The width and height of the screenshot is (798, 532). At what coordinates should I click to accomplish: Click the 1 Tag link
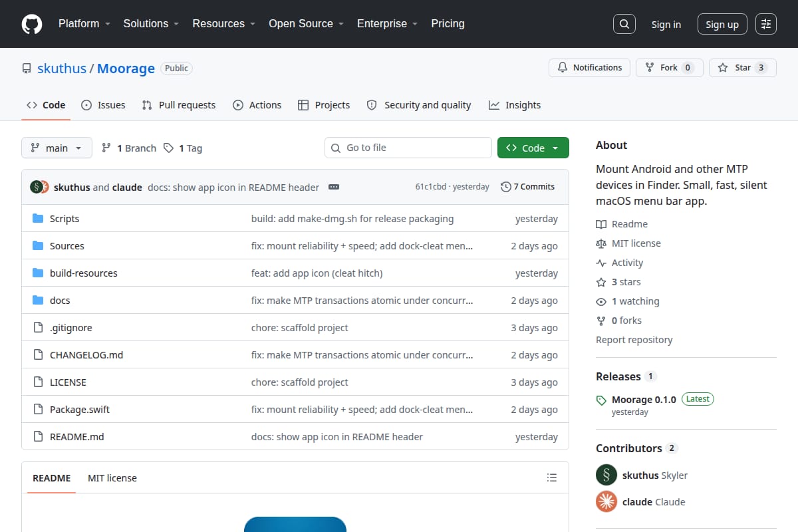click(183, 148)
